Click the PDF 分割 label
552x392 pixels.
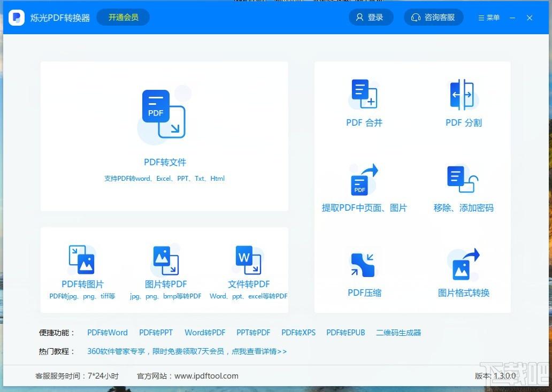pyautogui.click(x=464, y=122)
